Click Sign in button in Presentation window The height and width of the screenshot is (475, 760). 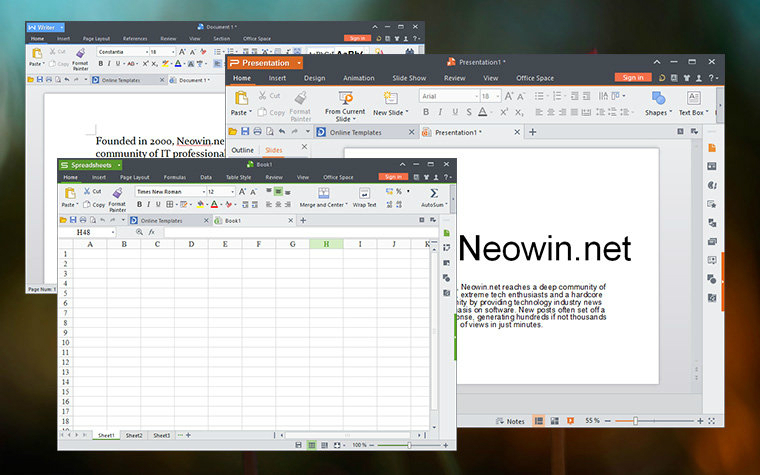pos(632,77)
